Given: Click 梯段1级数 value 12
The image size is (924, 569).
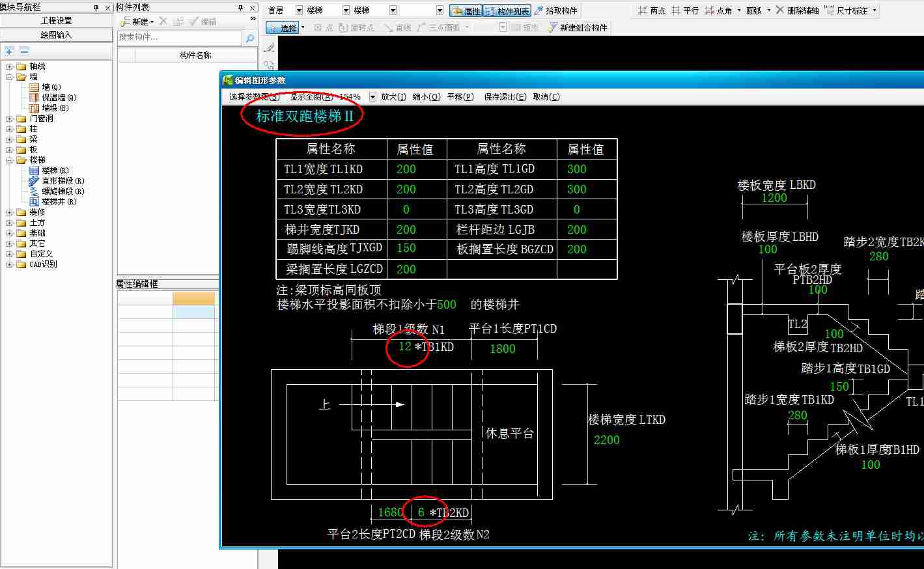Looking at the screenshot, I should pyautogui.click(x=405, y=346).
